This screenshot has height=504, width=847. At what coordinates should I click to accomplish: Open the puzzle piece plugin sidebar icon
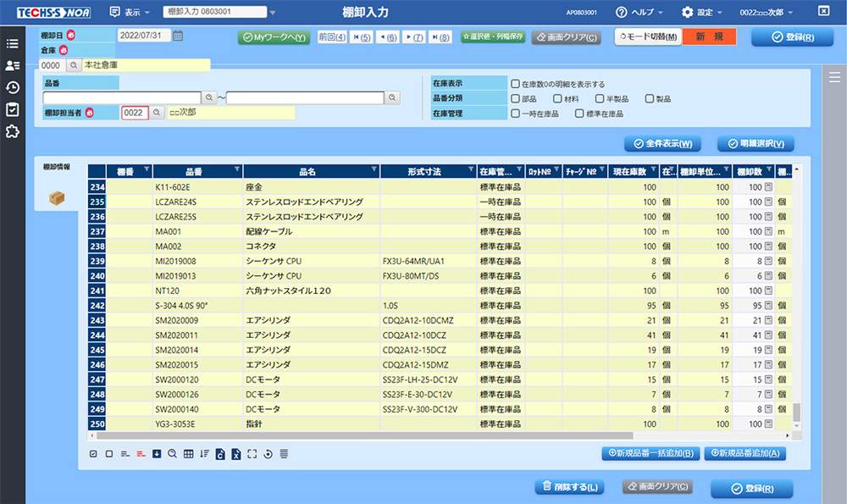pos(13,131)
